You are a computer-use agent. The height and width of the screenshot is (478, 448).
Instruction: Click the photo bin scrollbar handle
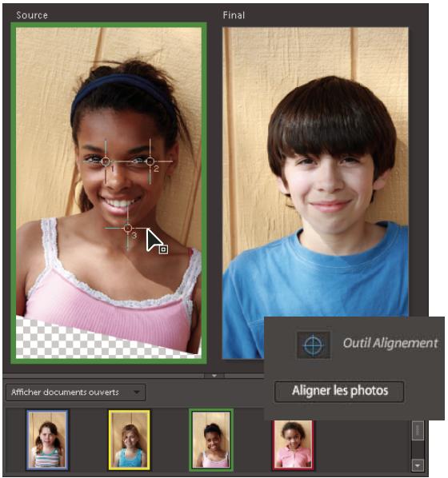click(x=418, y=431)
